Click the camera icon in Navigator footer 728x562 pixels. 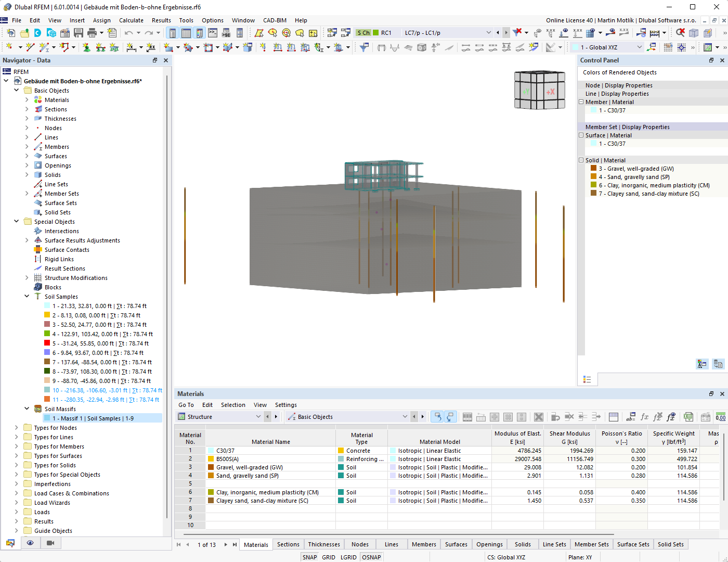coord(50,543)
